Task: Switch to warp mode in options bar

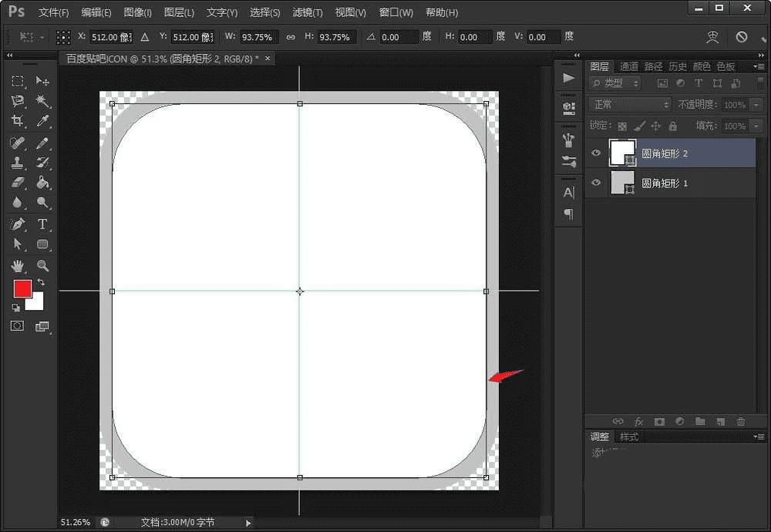Action: point(713,37)
